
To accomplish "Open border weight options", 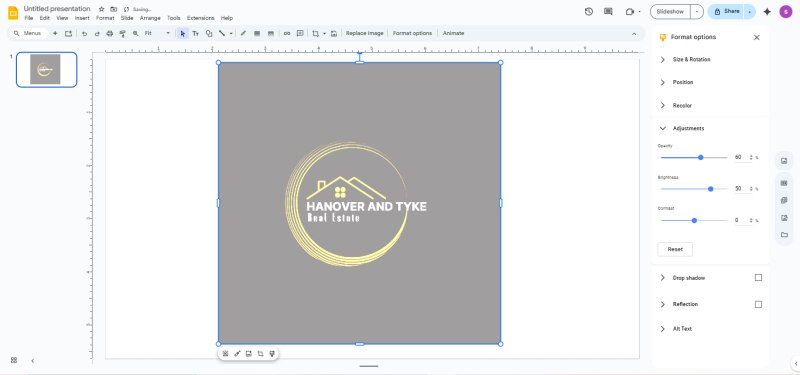I will (257, 33).
